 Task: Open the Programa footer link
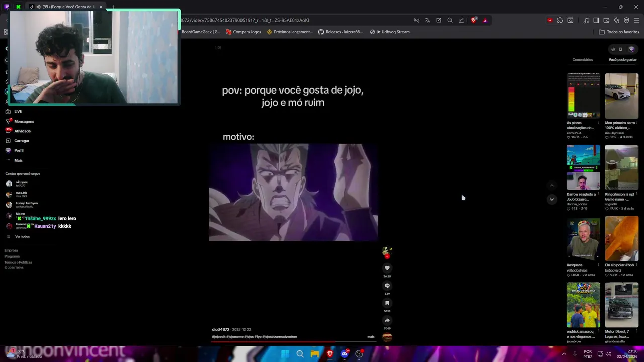(x=12, y=256)
